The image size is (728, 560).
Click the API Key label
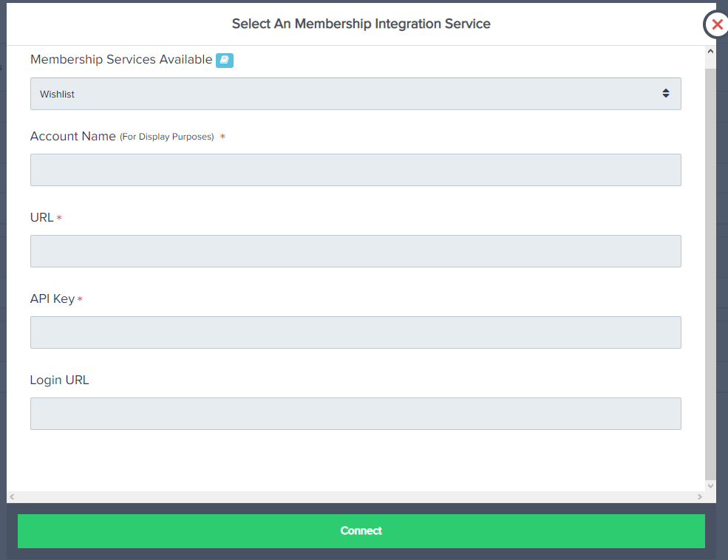(x=52, y=299)
